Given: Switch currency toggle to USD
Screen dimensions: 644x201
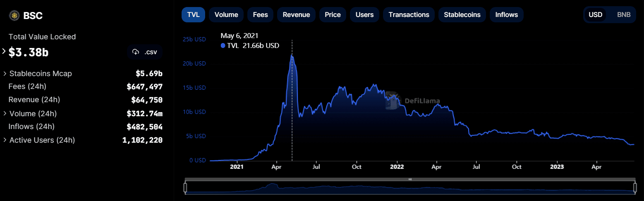Looking at the screenshot, I should click(595, 14).
